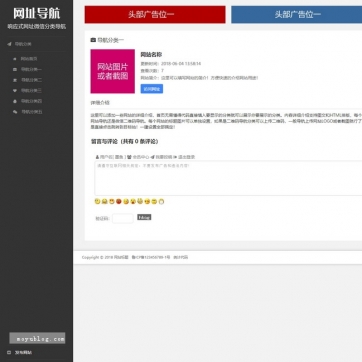This screenshot has height=362, width=362.
Task: Open the 网站标题 footer link
Action: pyautogui.click(x=121, y=257)
